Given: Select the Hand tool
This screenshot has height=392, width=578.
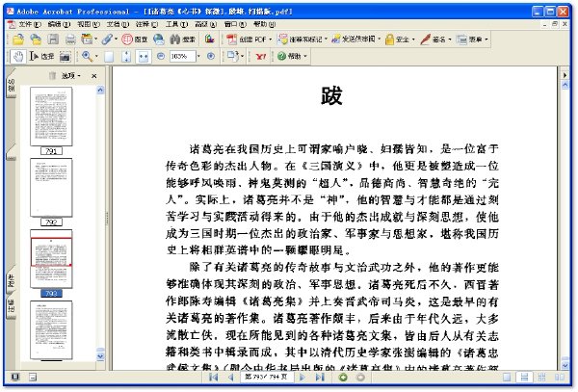Looking at the screenshot, I should [x=17, y=57].
